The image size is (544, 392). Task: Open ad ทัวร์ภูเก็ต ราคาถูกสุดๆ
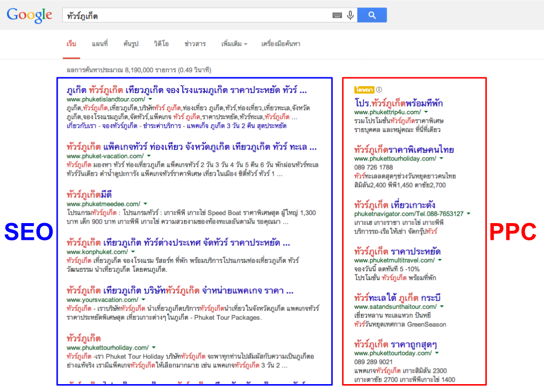[396, 344]
